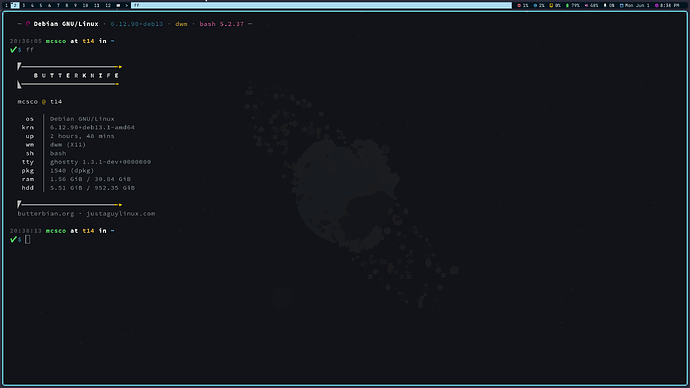The height and width of the screenshot is (388, 690).
Task: Click the header kernel text '6.12.90+deb13'
Action: (x=136, y=24)
